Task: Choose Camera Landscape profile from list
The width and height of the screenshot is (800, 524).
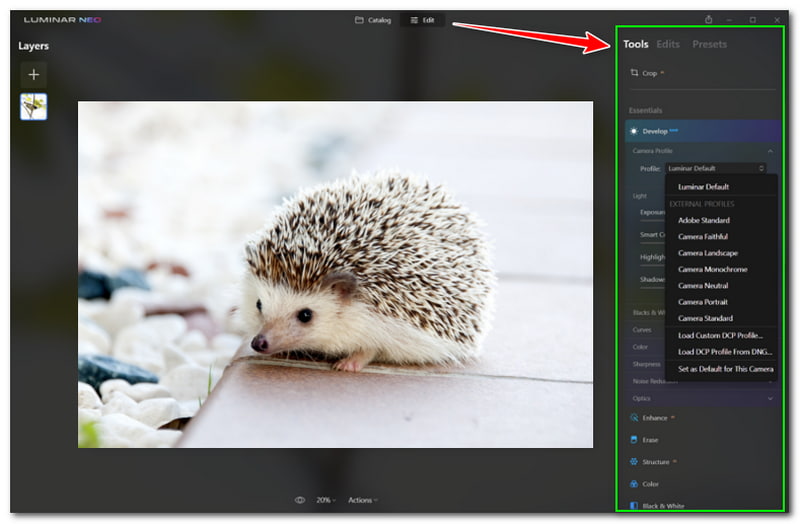Action: click(709, 253)
